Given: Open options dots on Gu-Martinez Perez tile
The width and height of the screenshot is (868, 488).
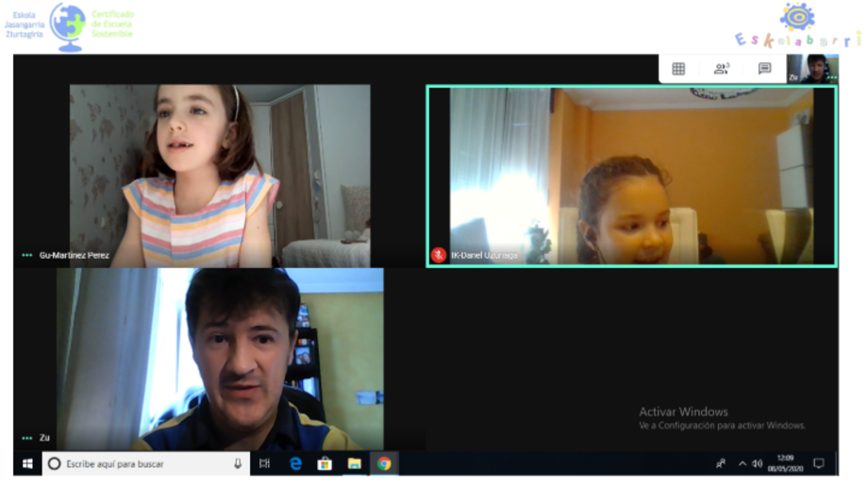Looking at the screenshot, I should click(27, 255).
